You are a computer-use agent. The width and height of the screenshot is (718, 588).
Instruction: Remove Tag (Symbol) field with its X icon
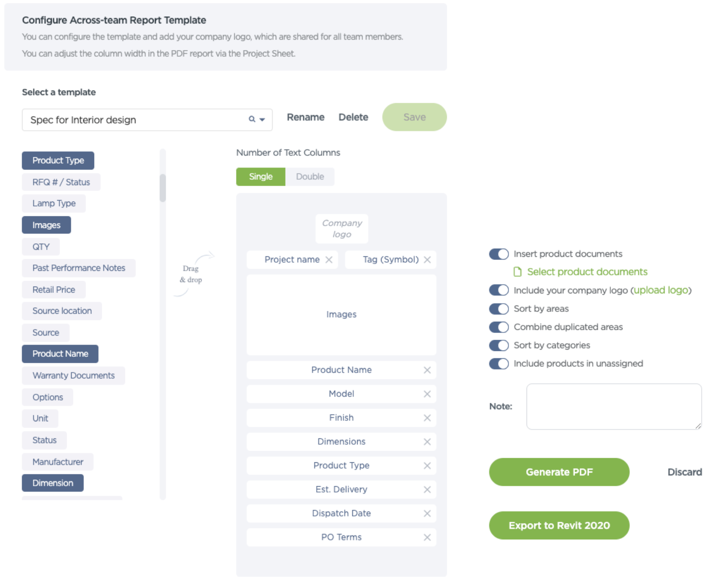point(427,260)
